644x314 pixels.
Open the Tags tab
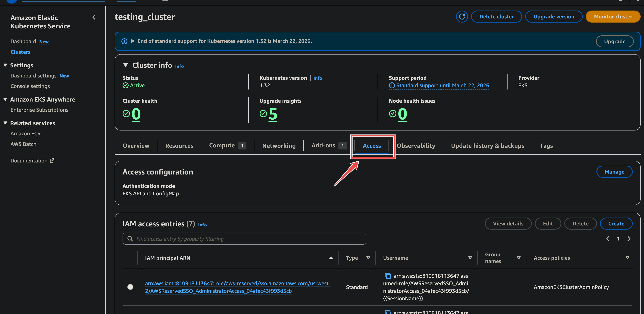[x=546, y=146]
